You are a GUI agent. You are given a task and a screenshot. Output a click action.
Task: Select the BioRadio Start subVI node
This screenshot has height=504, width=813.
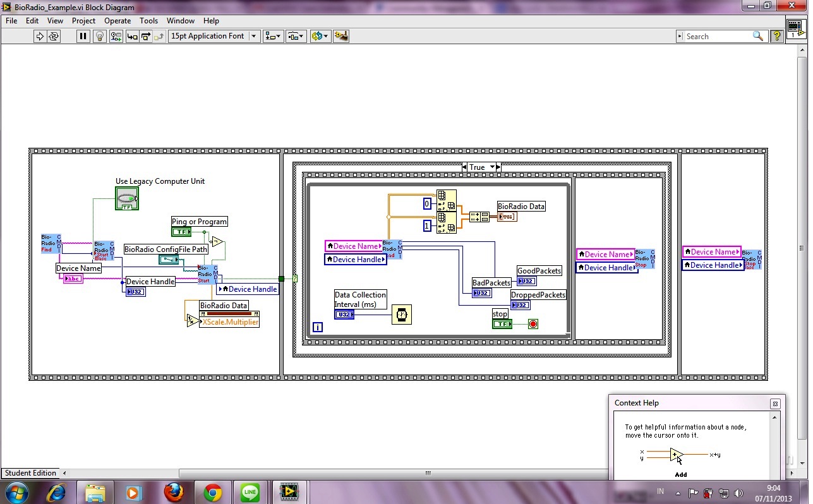[208, 274]
